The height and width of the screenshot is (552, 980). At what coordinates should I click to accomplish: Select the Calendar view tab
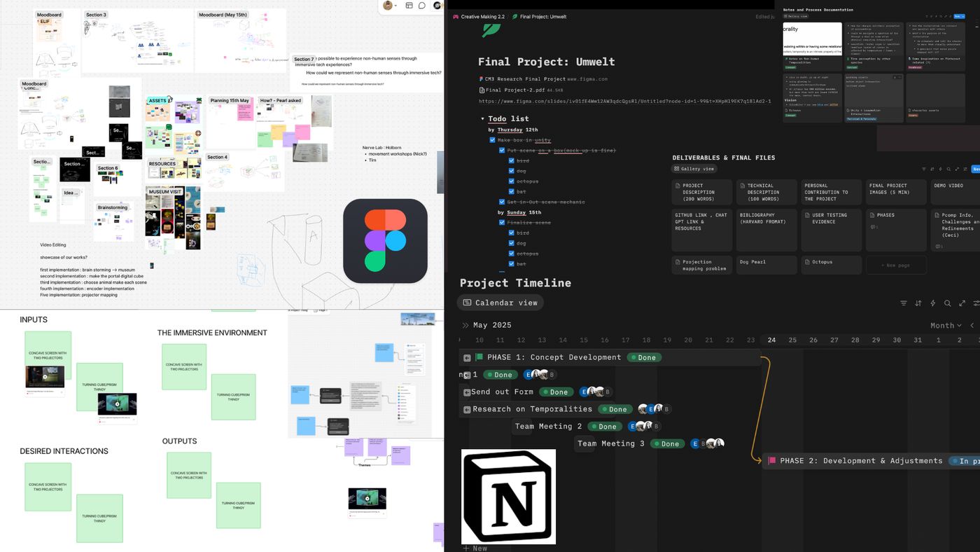tap(500, 303)
